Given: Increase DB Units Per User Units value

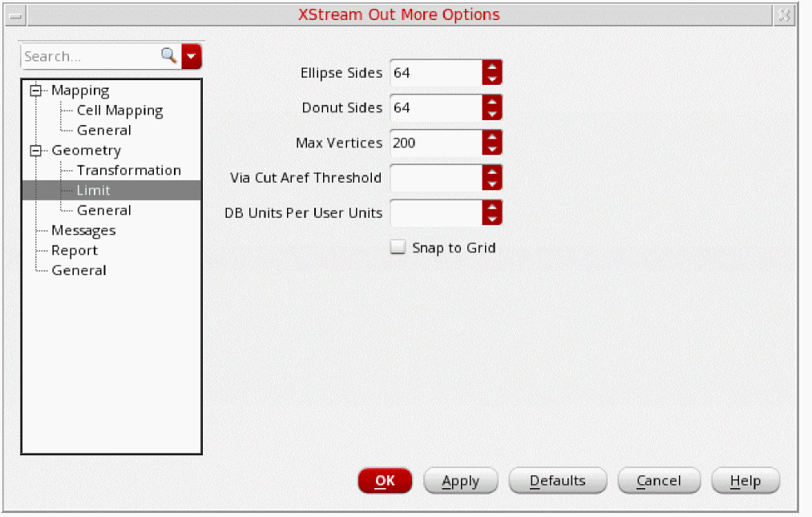Looking at the screenshot, I should pos(492,207).
